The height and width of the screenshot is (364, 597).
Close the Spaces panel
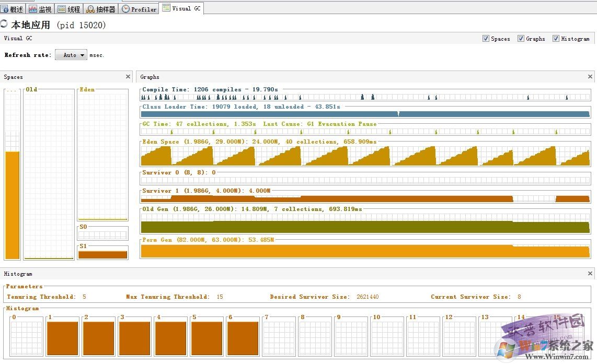coord(128,76)
